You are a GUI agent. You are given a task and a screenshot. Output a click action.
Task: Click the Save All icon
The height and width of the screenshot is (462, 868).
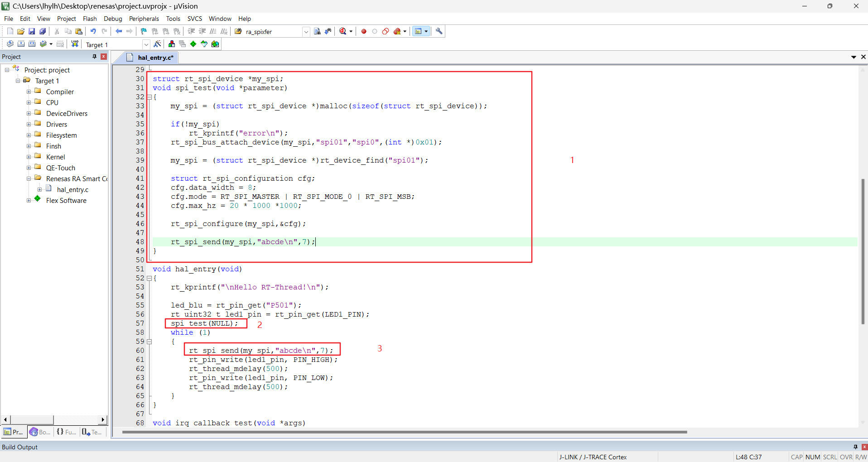click(x=43, y=31)
